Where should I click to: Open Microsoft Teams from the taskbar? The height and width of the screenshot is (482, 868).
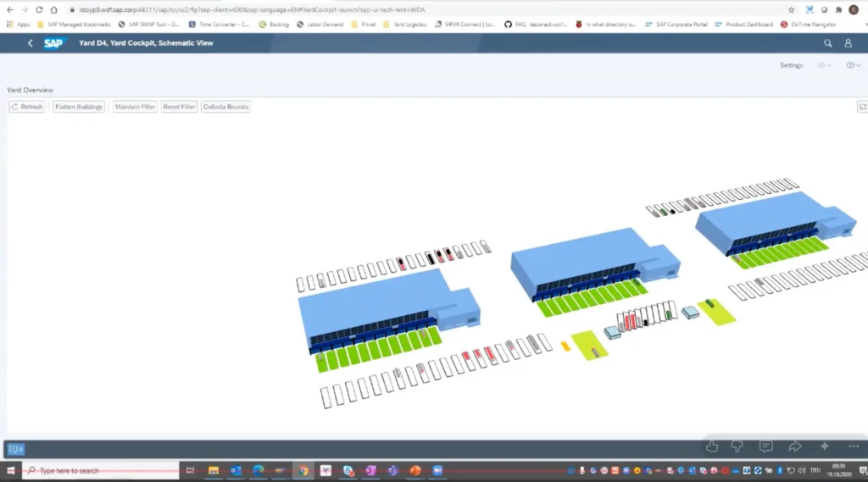click(x=393, y=471)
